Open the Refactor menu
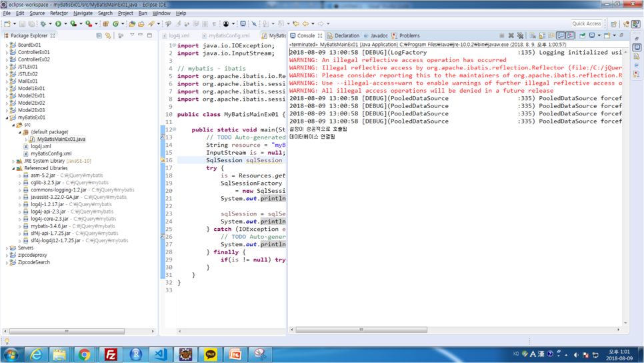This screenshot has width=644, height=363. coord(59,13)
